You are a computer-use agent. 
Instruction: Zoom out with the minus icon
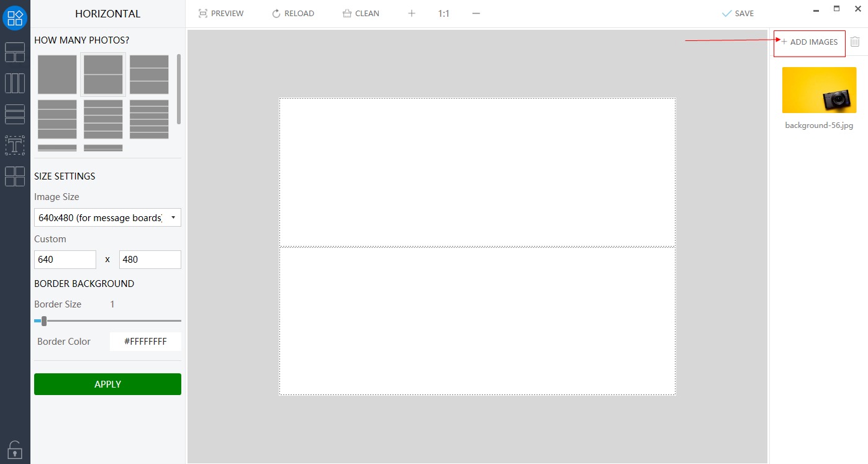[476, 13]
